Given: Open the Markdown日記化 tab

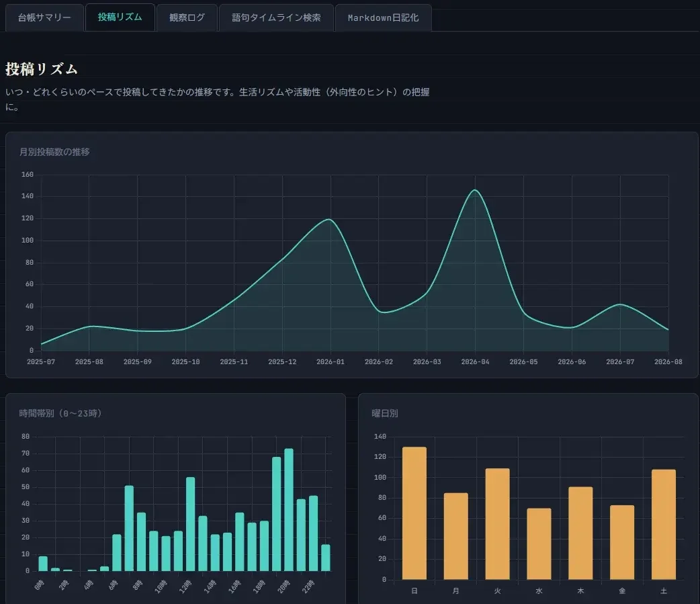Looking at the screenshot, I should coord(383,18).
